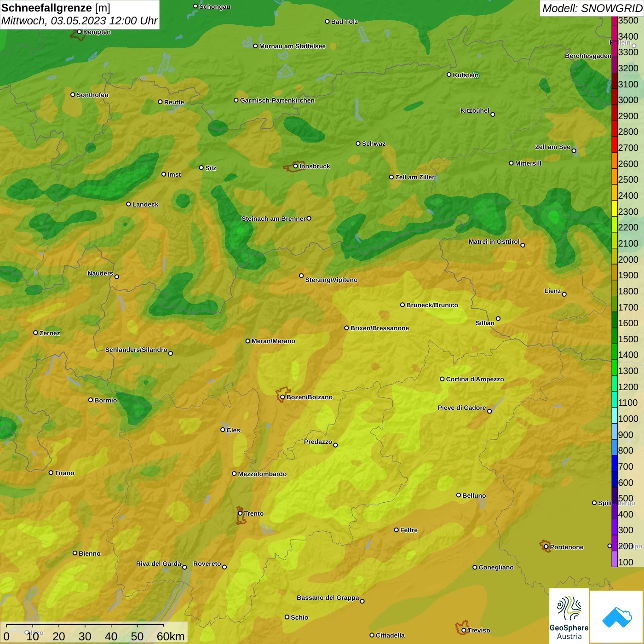644x644 pixels.
Task: Select the Pordenone marker circle
Action: pyautogui.click(x=546, y=546)
